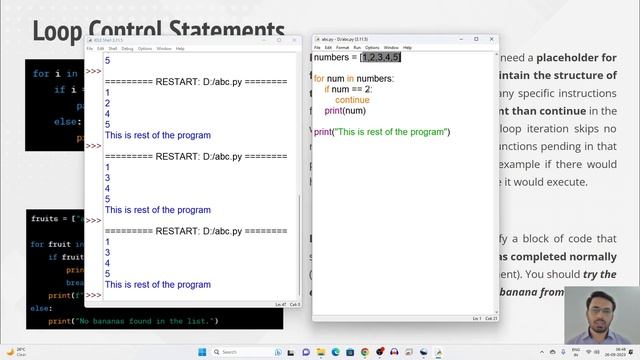
Task: Click the 'No bananas found in the list.' code line
Action: tap(133, 321)
